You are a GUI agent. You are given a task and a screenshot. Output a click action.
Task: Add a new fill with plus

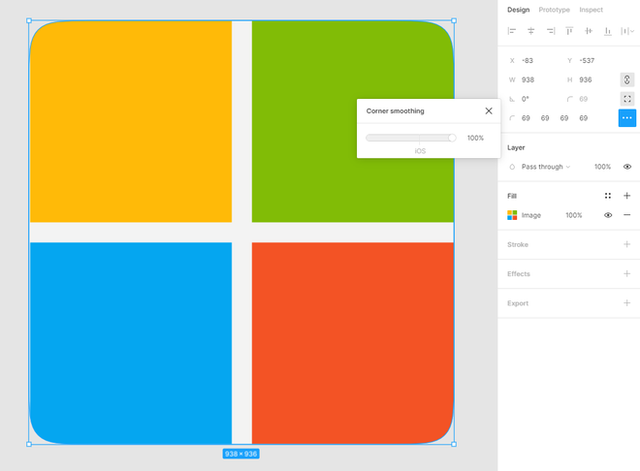(x=627, y=196)
